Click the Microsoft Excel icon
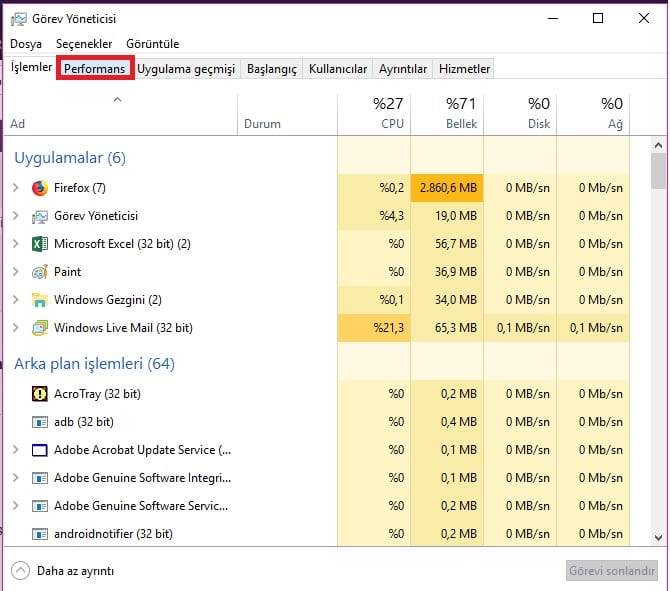 (40, 244)
